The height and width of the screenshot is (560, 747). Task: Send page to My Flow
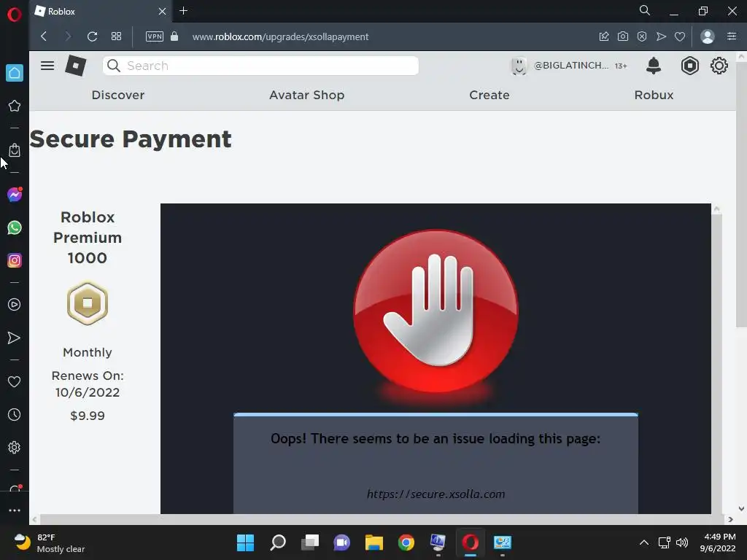point(661,36)
